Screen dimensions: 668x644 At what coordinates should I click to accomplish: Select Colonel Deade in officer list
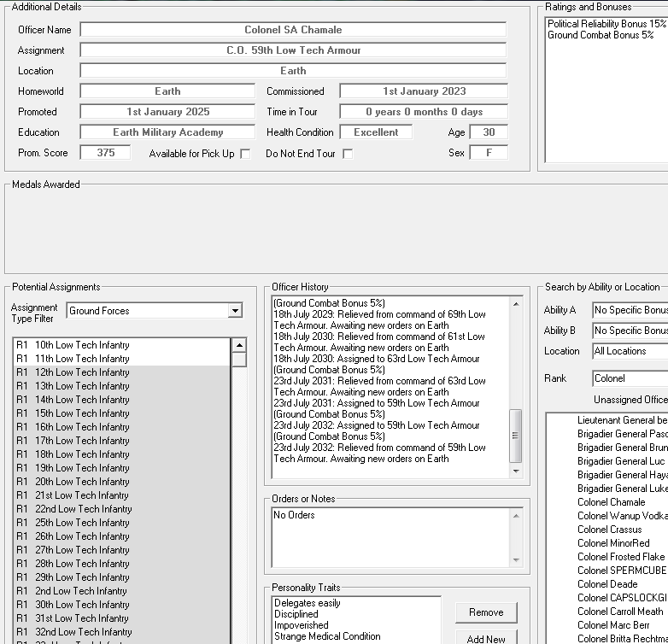[x=607, y=584]
